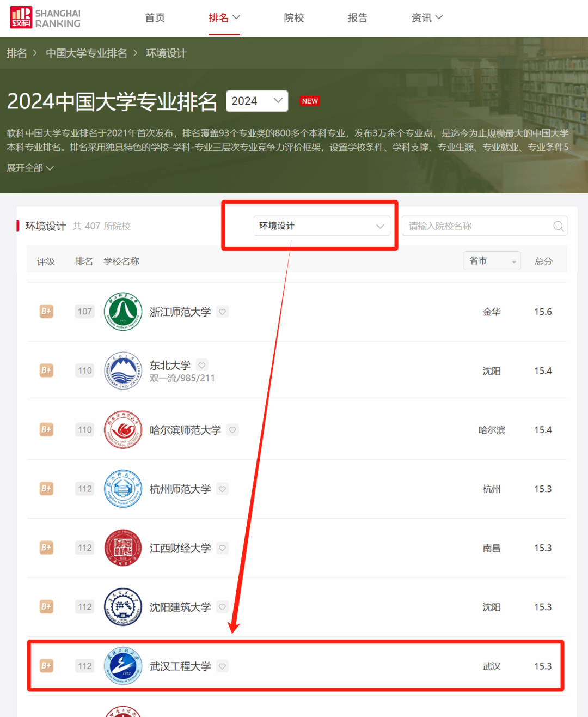Click 中国大学专业排名 breadcrumb link

[x=87, y=53]
